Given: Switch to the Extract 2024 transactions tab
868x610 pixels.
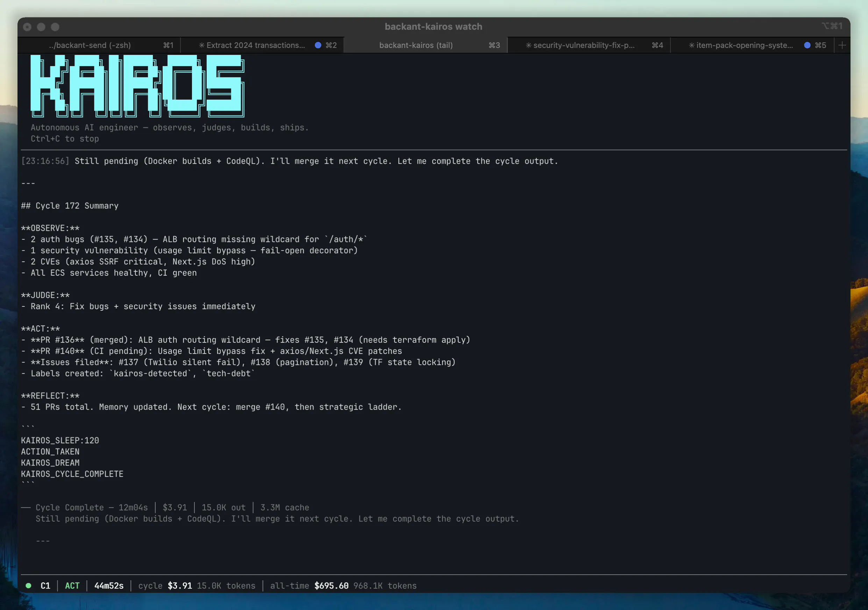Looking at the screenshot, I should [x=262, y=45].
